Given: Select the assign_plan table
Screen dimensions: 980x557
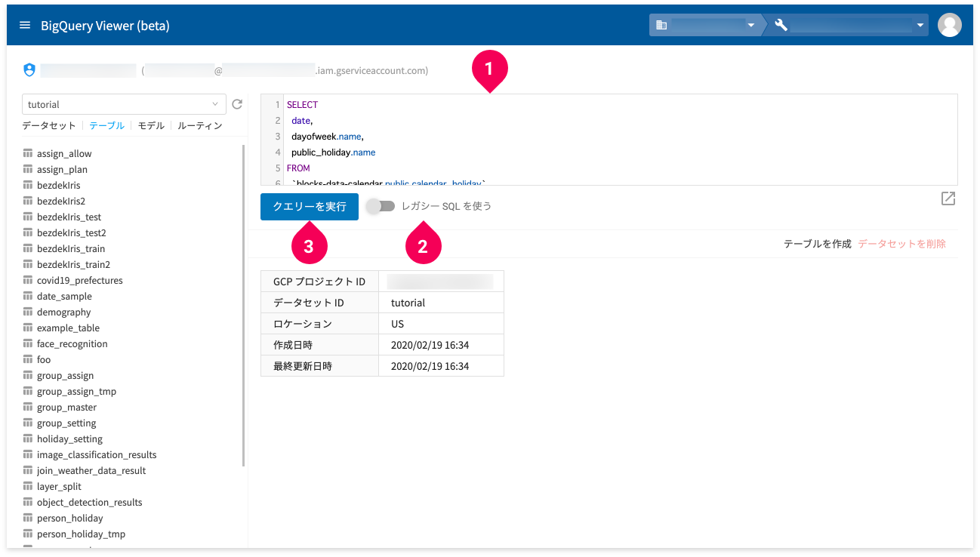Looking at the screenshot, I should click(63, 169).
